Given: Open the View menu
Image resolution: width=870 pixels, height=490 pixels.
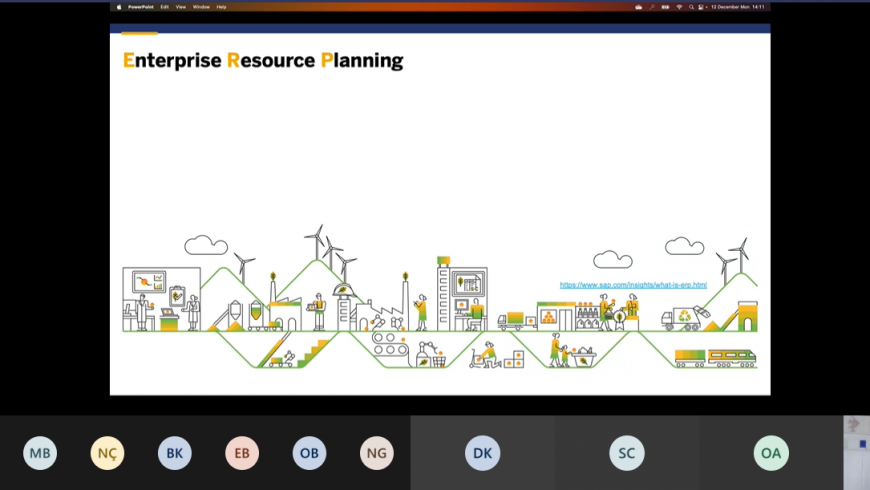Looking at the screenshot, I should [x=181, y=6].
